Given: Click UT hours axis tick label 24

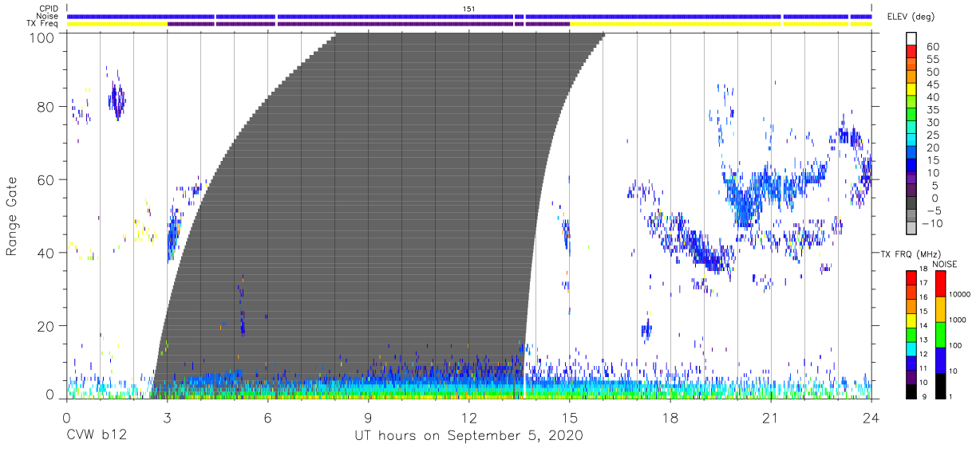Looking at the screenshot, I should tap(871, 417).
